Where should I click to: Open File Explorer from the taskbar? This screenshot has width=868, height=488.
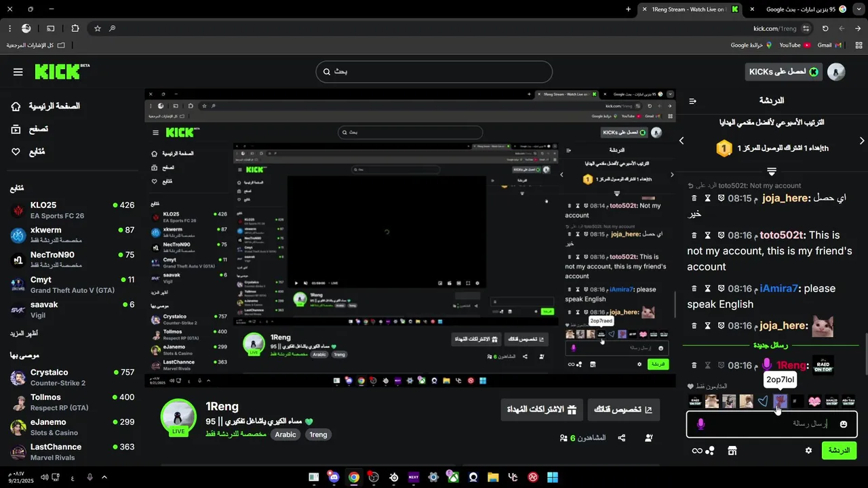(x=493, y=477)
